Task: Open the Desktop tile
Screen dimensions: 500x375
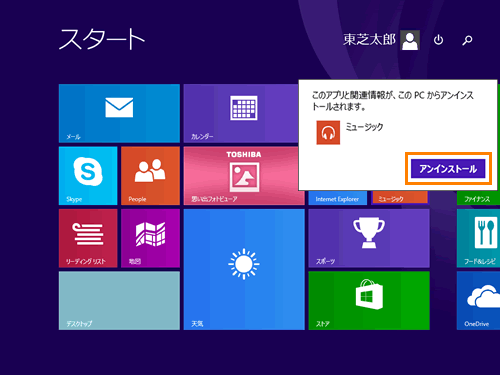Action: (x=119, y=301)
